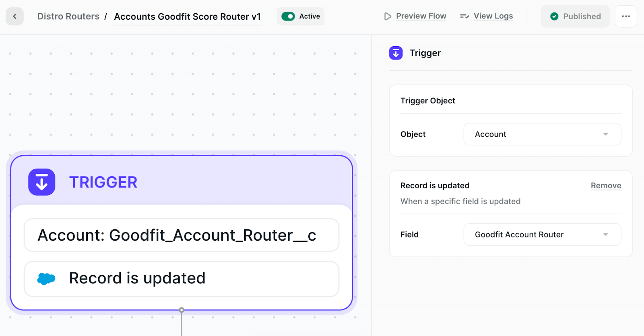Open the Field dropdown showing Goodfit Account Router
This screenshot has width=644, height=336.
coord(542,235)
